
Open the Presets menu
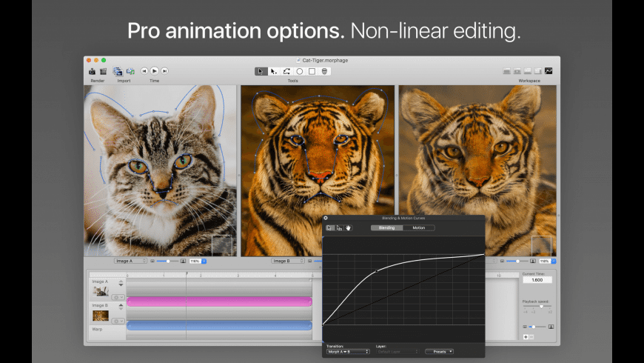coord(439,351)
